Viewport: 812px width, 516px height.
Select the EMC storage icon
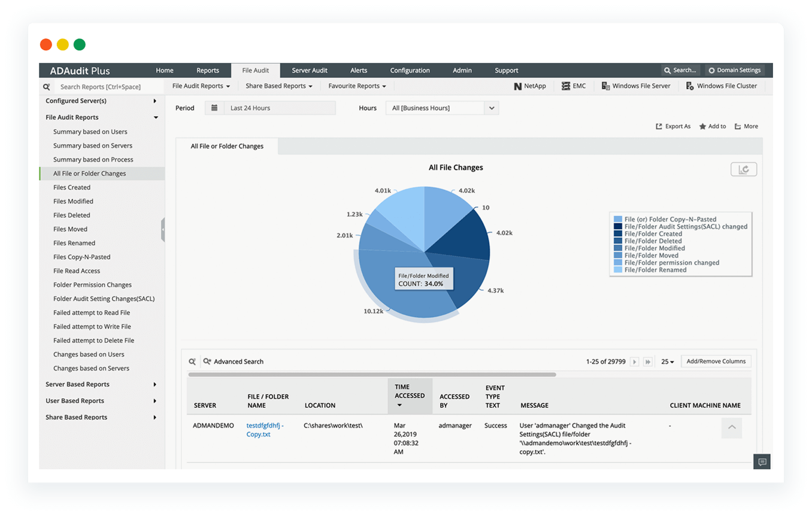pyautogui.click(x=566, y=86)
